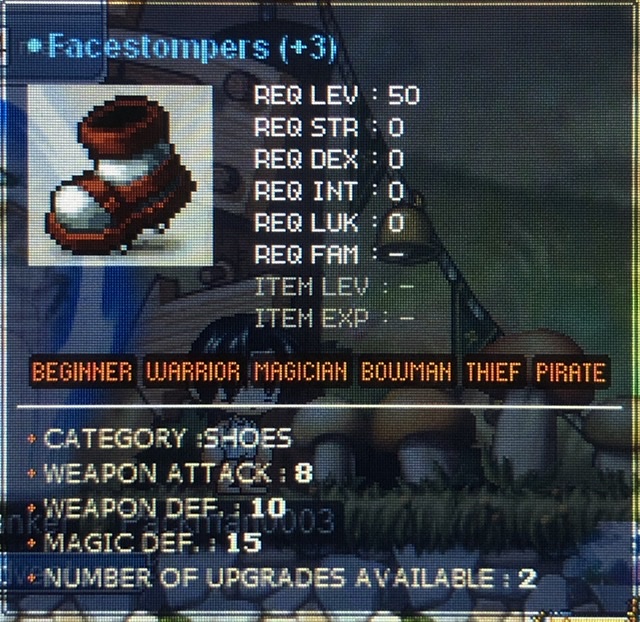
Task: Click the ITEM EXP line
Action: click(x=335, y=318)
